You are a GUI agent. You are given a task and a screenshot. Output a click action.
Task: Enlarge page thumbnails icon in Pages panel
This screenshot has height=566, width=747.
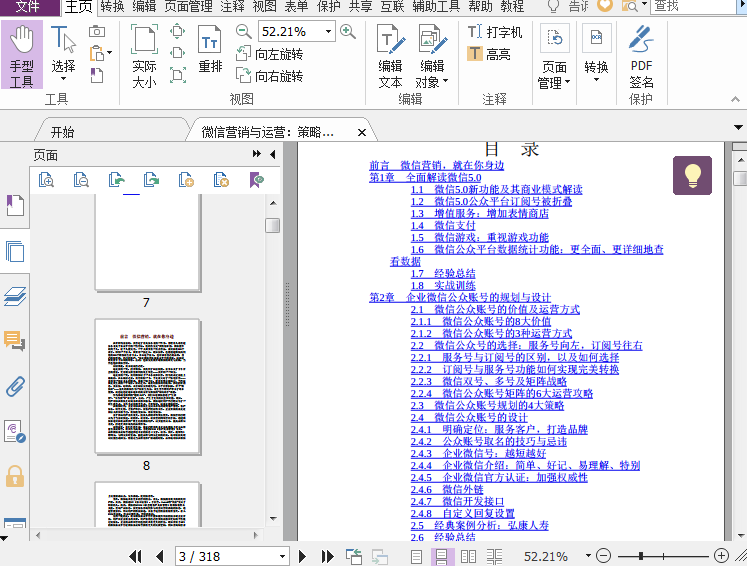(x=46, y=180)
